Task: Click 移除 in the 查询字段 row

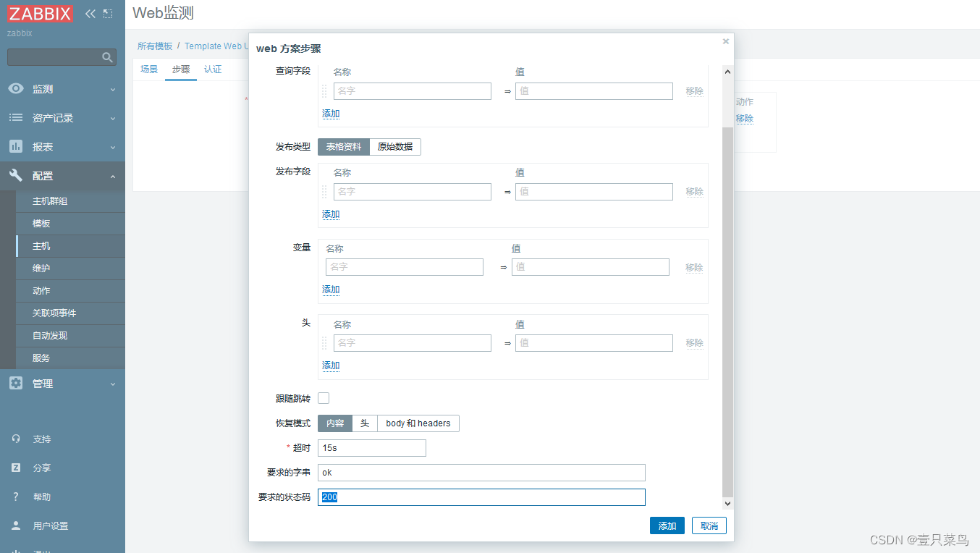Action: pos(695,91)
